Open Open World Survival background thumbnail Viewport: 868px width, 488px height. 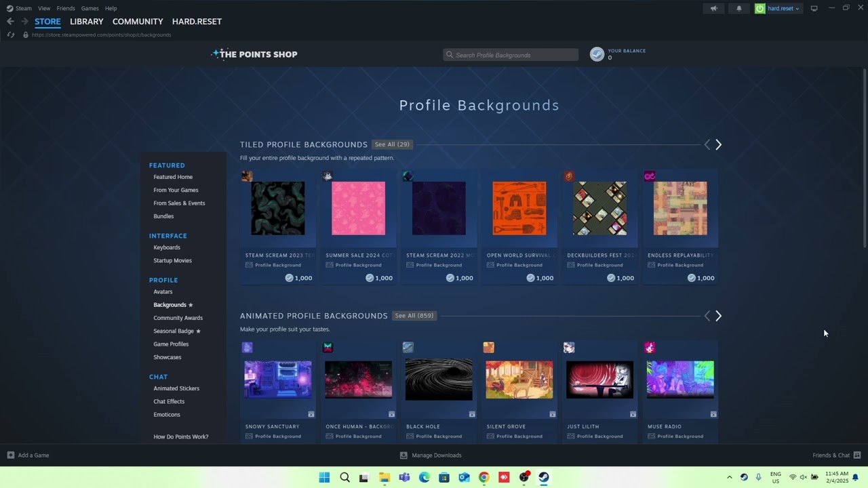click(519, 208)
